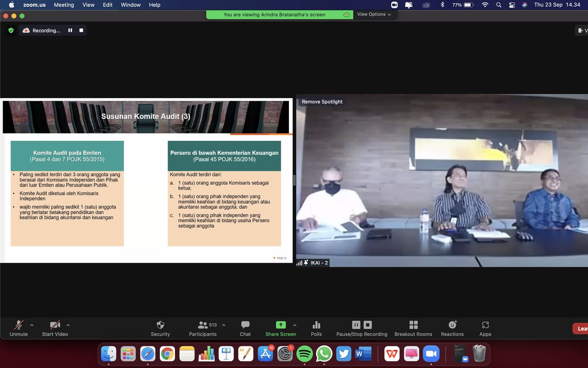
Task: Open the Meeting menu
Action: tap(64, 5)
